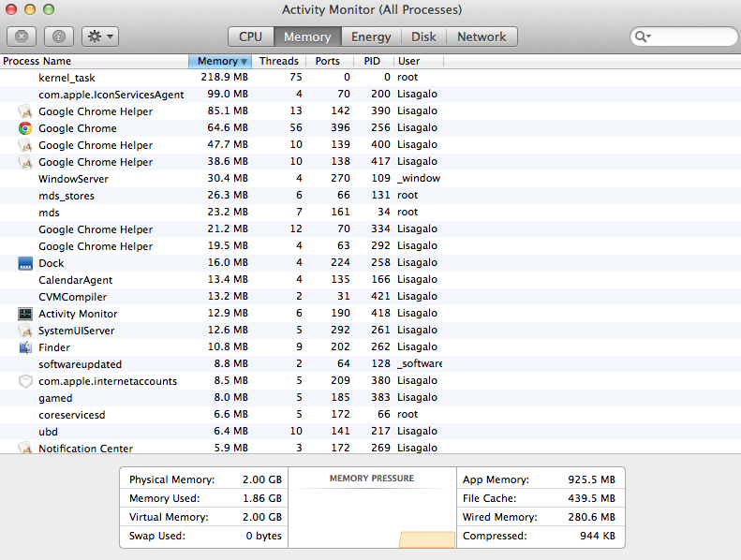
Task: Open the gear action menu
Action: pos(100,37)
